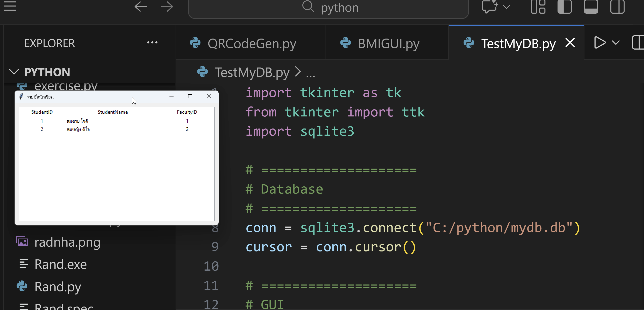Toggle the bottom panel visibility
The width and height of the screenshot is (644, 310).
591,7
